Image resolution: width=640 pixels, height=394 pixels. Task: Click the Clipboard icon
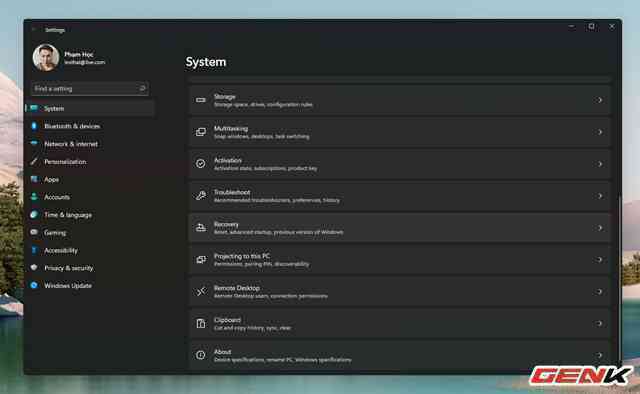click(x=200, y=323)
